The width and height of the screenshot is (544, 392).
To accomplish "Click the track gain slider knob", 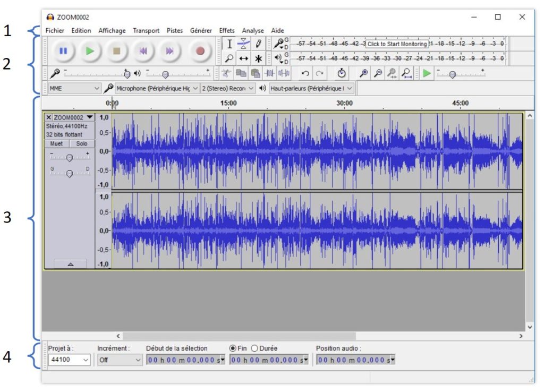I will (x=70, y=158).
